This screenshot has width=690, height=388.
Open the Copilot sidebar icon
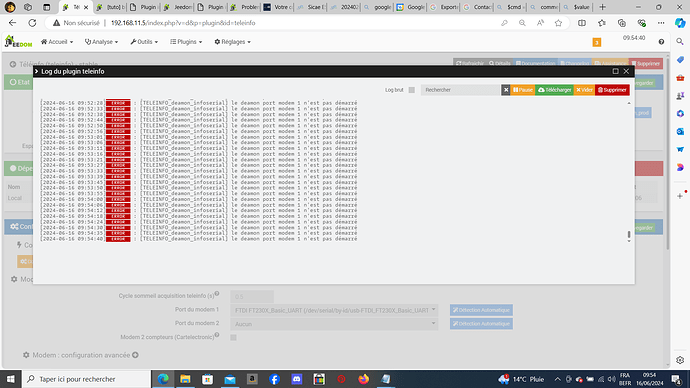click(680, 23)
